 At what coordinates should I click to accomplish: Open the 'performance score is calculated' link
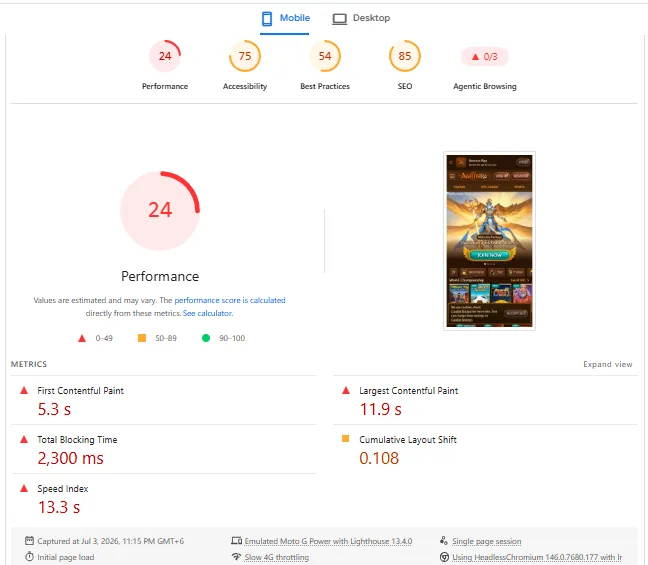point(230,300)
